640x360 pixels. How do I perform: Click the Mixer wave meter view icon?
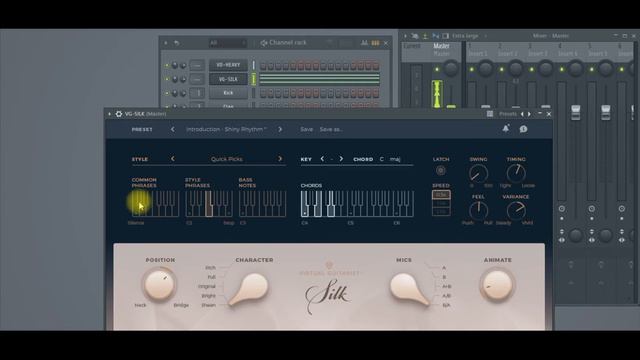pyautogui.click(x=425, y=36)
